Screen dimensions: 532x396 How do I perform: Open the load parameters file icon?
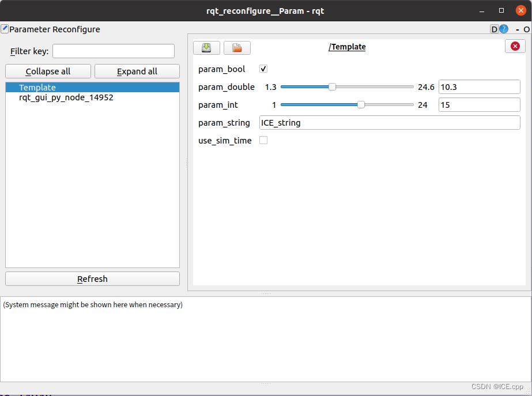[237, 48]
